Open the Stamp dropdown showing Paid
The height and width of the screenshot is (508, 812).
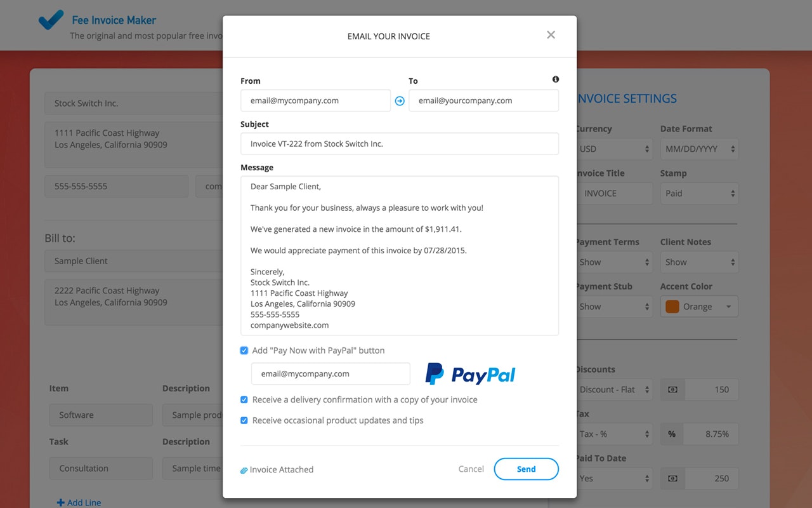pos(699,193)
